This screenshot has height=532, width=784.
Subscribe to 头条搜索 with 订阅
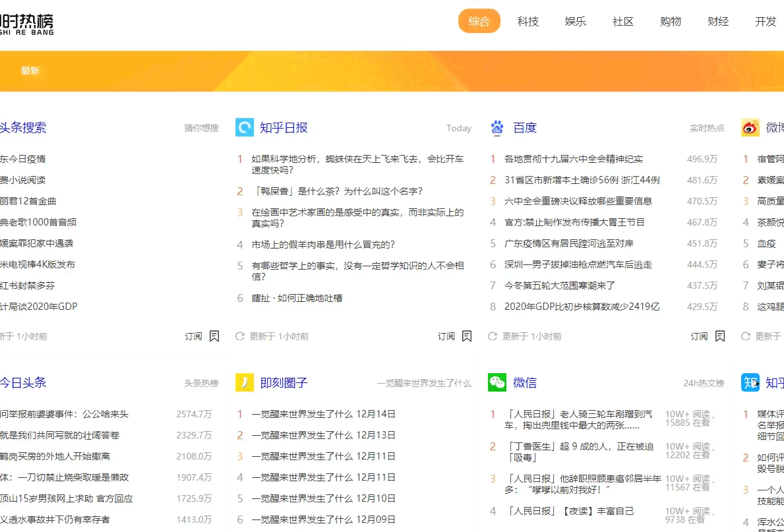(193, 336)
